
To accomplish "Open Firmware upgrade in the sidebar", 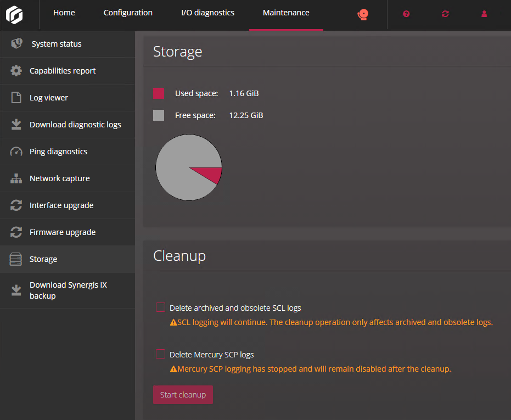I will click(x=63, y=232).
